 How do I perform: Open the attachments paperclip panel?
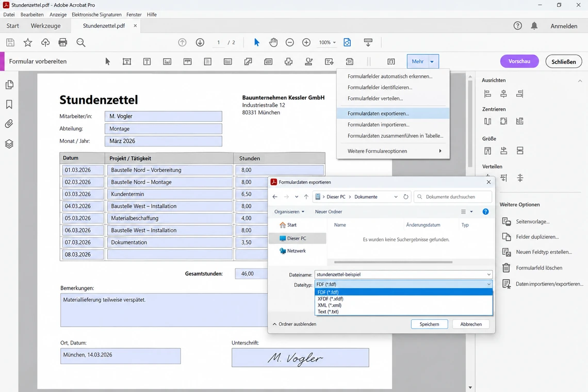coord(9,124)
